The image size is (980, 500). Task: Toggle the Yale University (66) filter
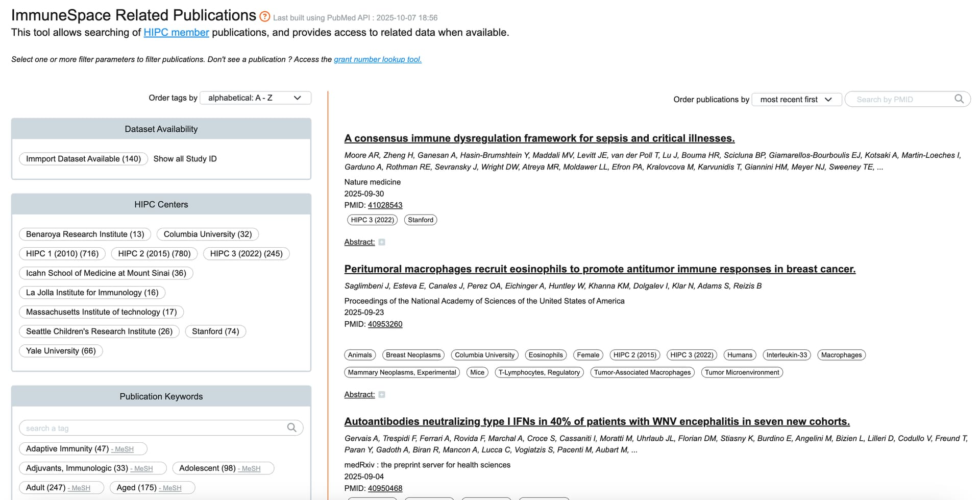click(x=61, y=351)
